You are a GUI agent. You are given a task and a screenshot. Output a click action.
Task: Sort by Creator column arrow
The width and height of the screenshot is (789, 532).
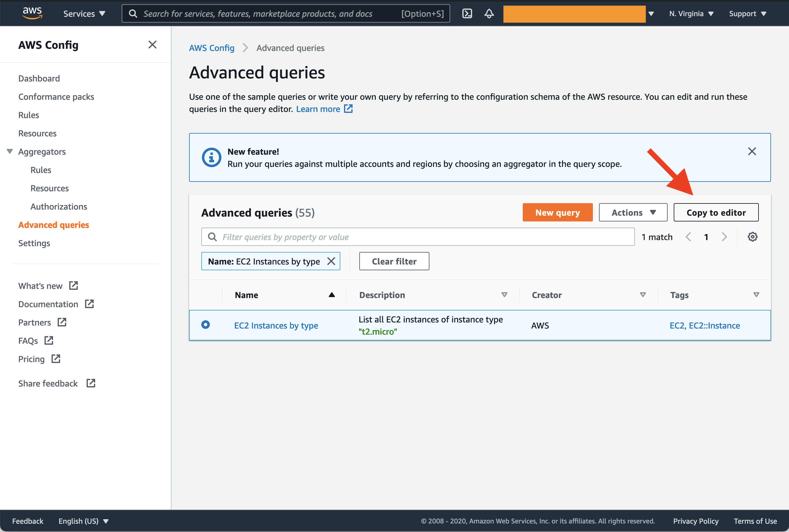point(643,294)
